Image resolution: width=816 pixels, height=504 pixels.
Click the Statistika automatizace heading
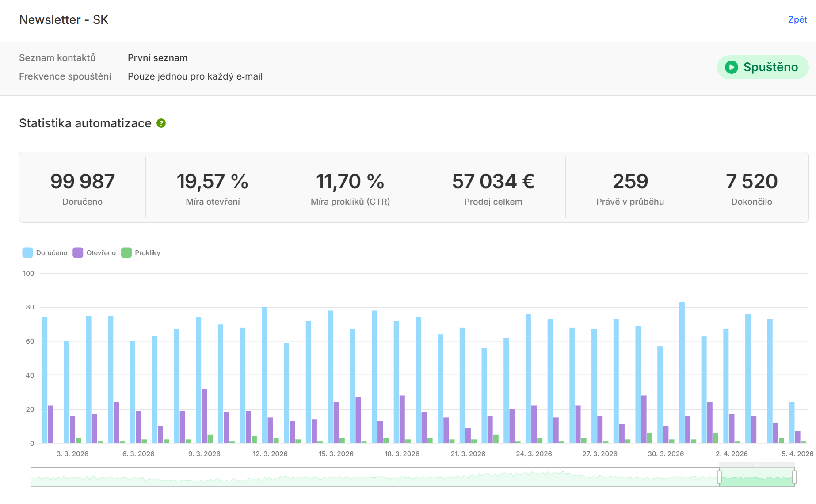tap(85, 123)
